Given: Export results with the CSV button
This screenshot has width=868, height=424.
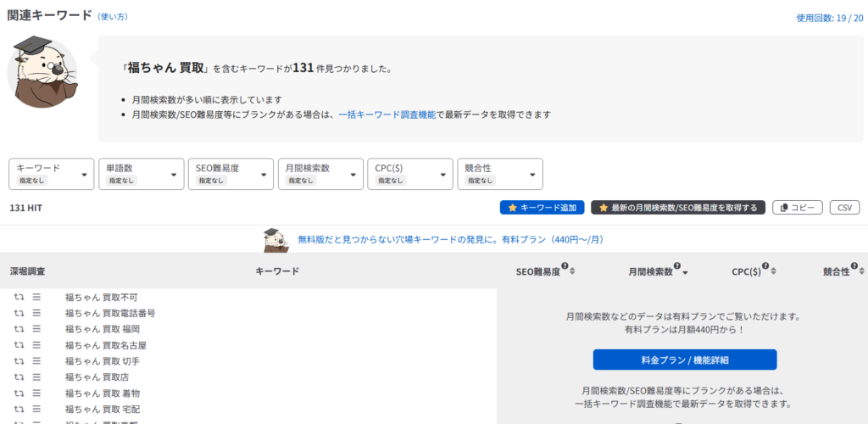Looking at the screenshot, I should click(x=845, y=208).
